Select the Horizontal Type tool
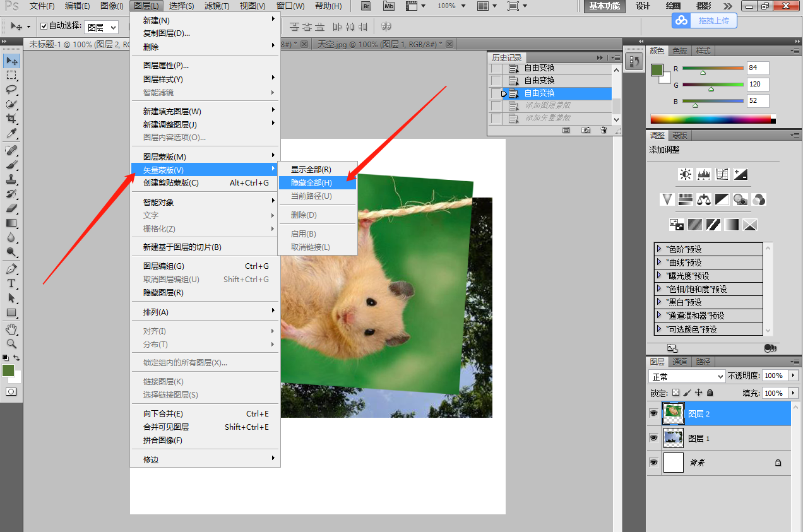The image size is (803, 532). tap(11, 284)
